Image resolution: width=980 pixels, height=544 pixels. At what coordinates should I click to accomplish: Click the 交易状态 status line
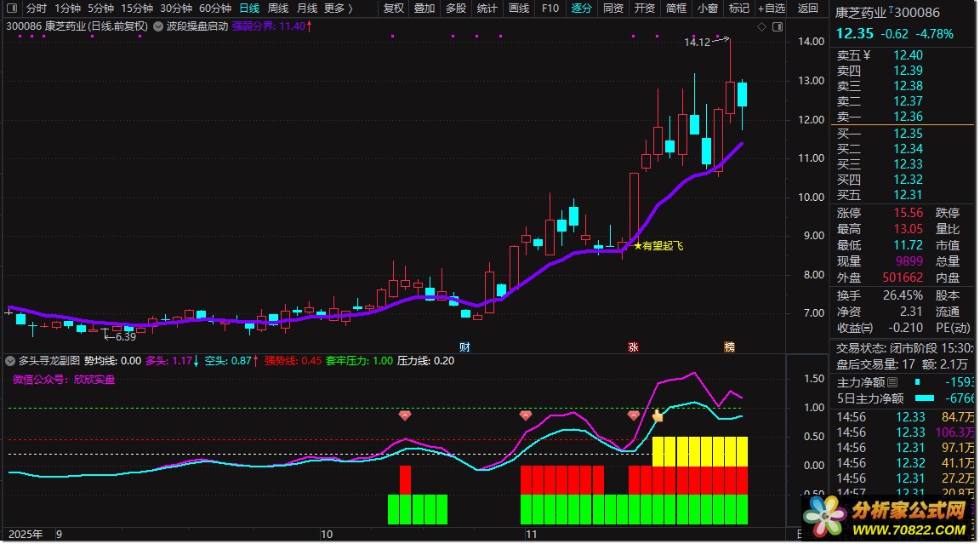click(x=903, y=347)
